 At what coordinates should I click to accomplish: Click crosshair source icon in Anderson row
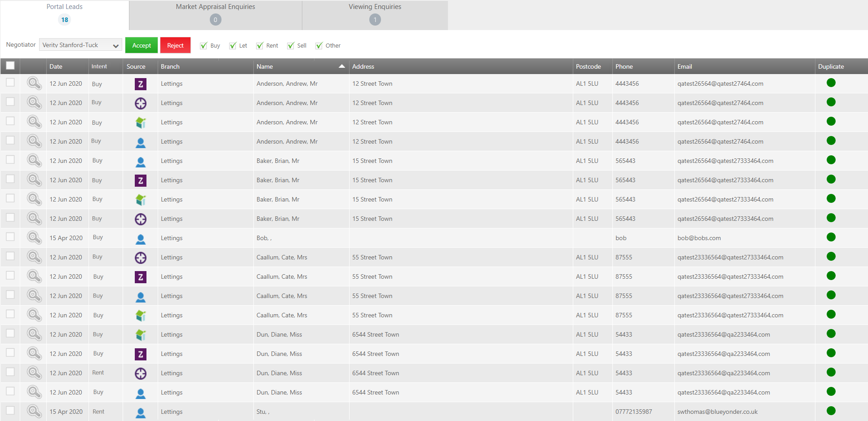(x=141, y=103)
